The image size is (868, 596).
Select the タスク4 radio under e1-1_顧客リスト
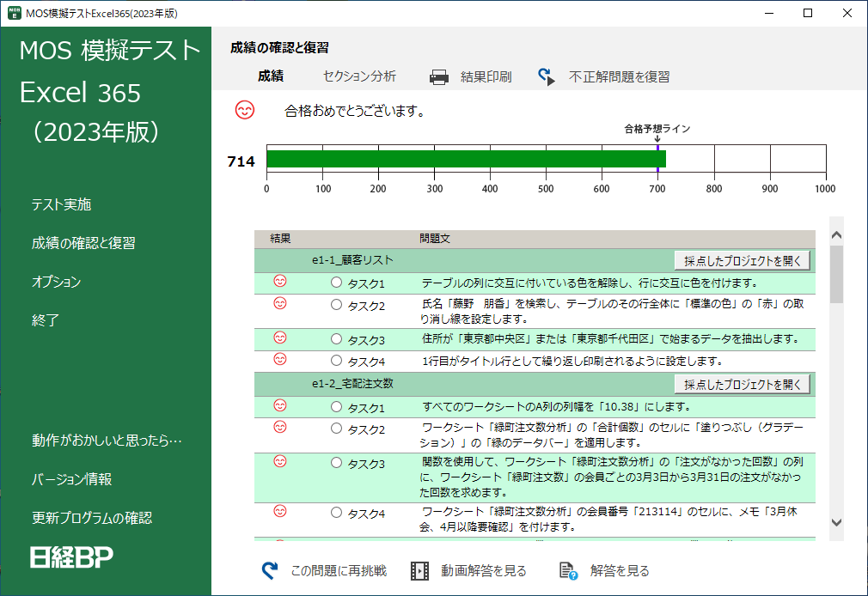336,360
